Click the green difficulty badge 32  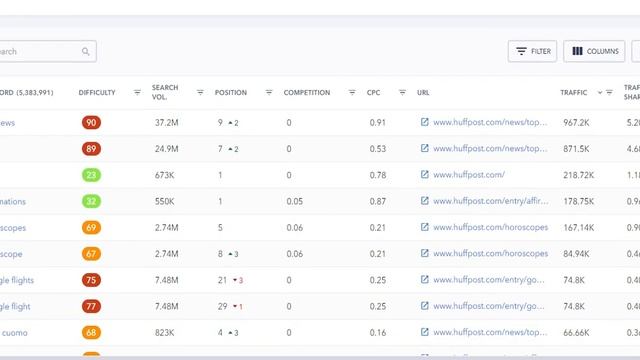click(x=91, y=201)
